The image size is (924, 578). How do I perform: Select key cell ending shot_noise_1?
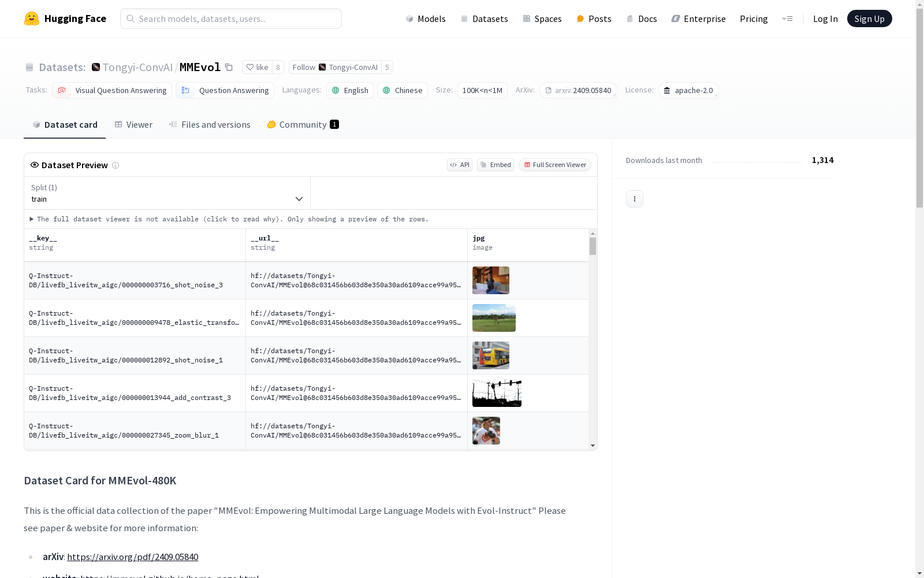(135, 355)
